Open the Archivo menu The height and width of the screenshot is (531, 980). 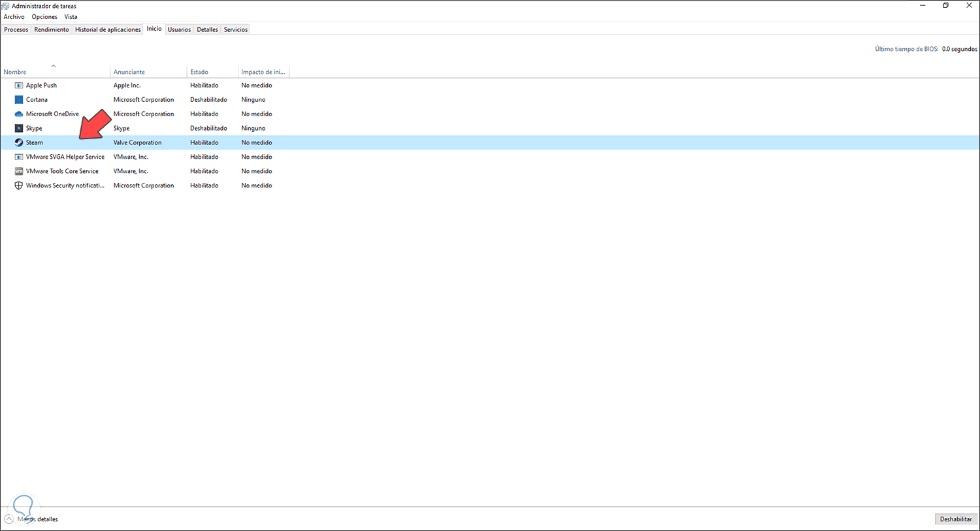[x=14, y=17]
